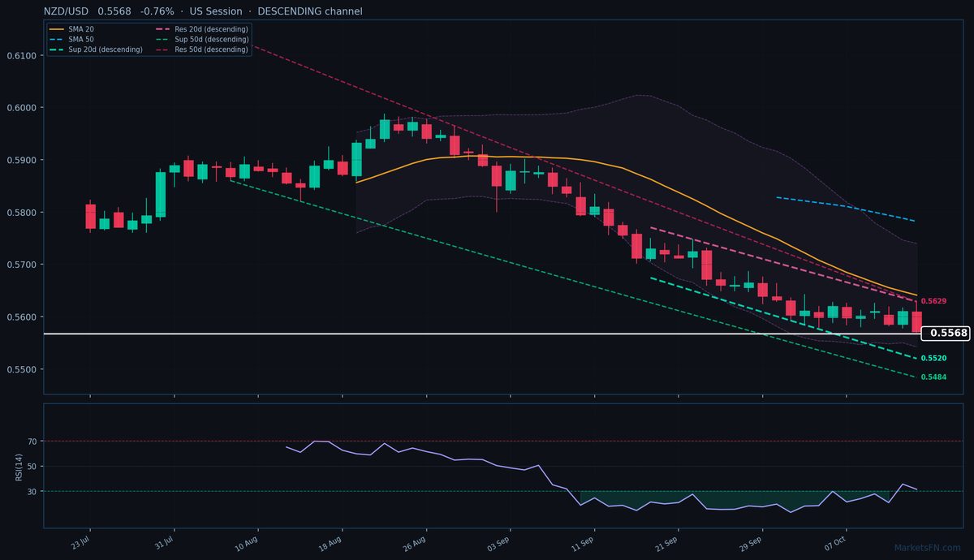Click the 0.5500 price axis label
974x560 pixels.
pyautogui.click(x=22, y=369)
